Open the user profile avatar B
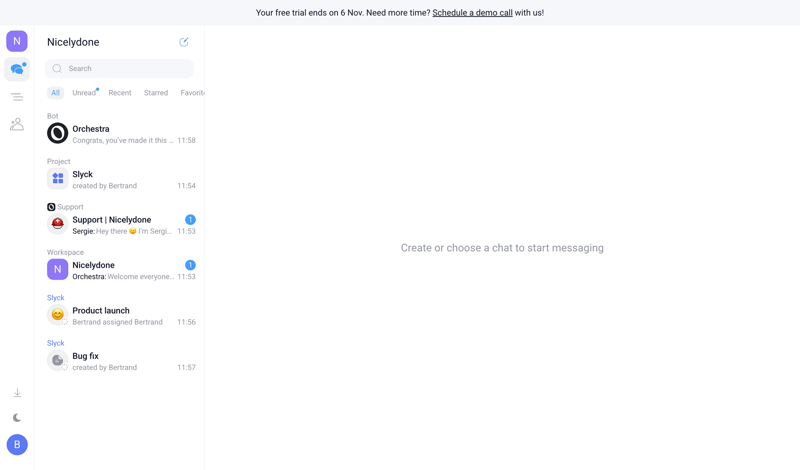800x470 pixels. point(17,445)
